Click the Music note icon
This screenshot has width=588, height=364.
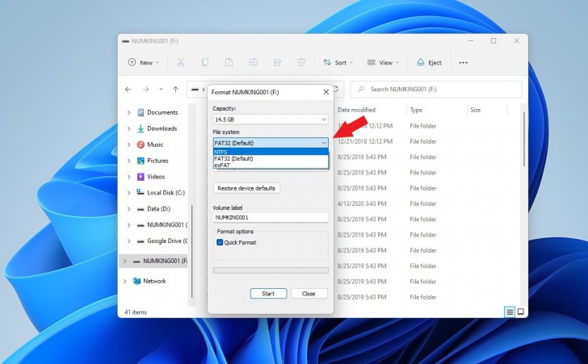coord(141,144)
